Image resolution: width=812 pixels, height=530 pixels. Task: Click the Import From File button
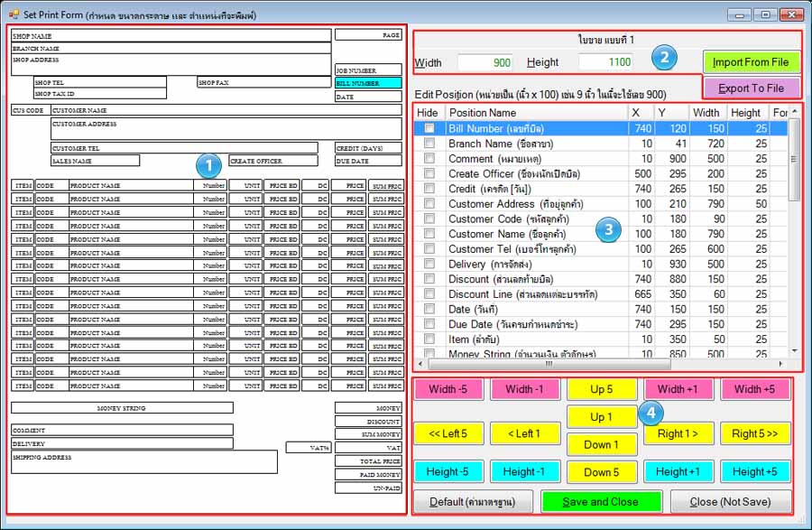click(751, 62)
